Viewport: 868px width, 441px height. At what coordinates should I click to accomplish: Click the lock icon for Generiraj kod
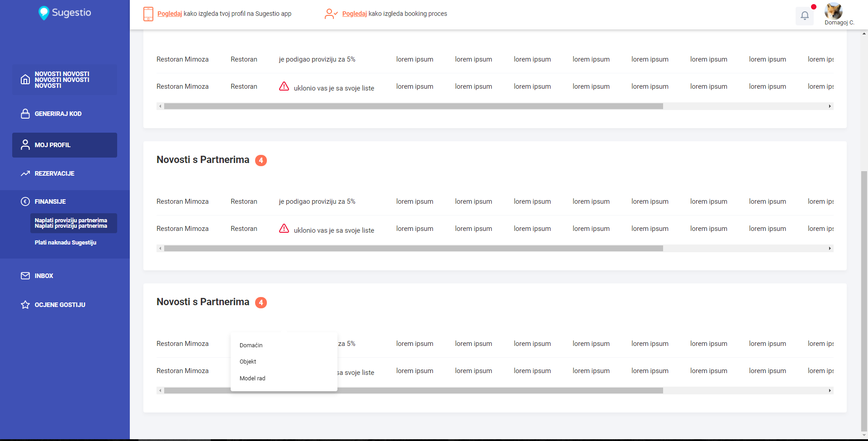(x=25, y=114)
